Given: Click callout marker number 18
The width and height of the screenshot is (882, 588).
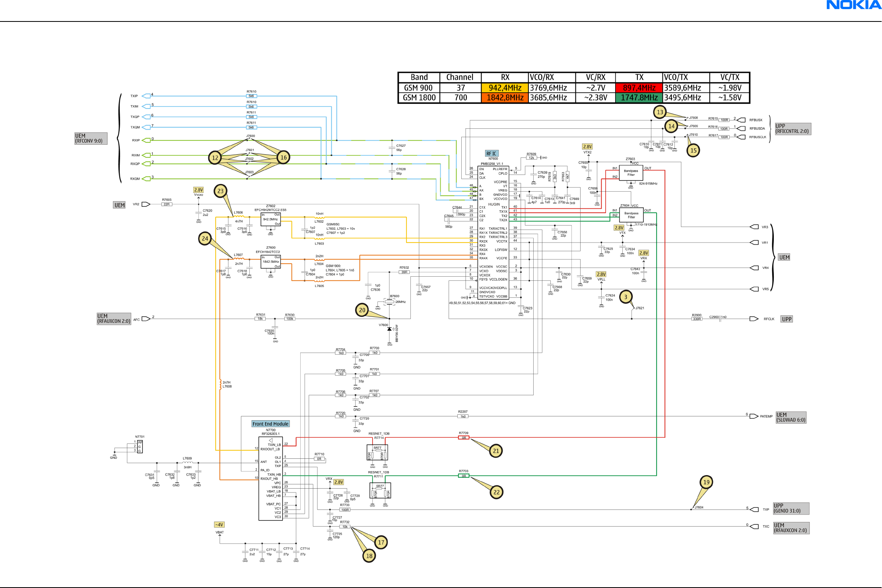Looking at the screenshot, I should pyautogui.click(x=369, y=556).
